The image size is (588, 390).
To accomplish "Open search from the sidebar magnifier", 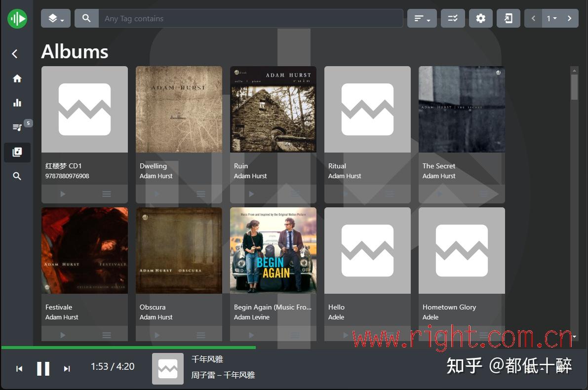I will click(x=17, y=176).
